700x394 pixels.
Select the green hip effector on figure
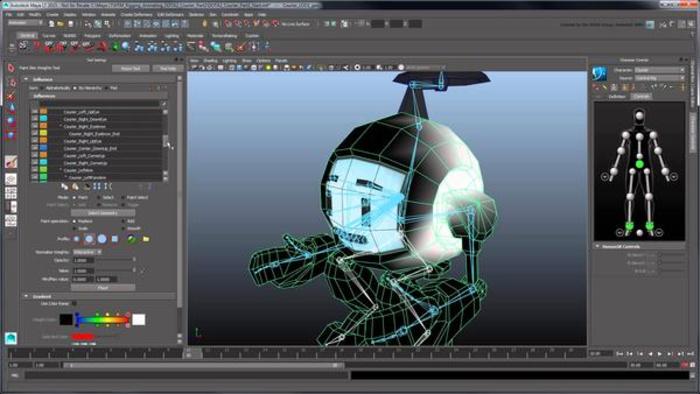[639, 165]
